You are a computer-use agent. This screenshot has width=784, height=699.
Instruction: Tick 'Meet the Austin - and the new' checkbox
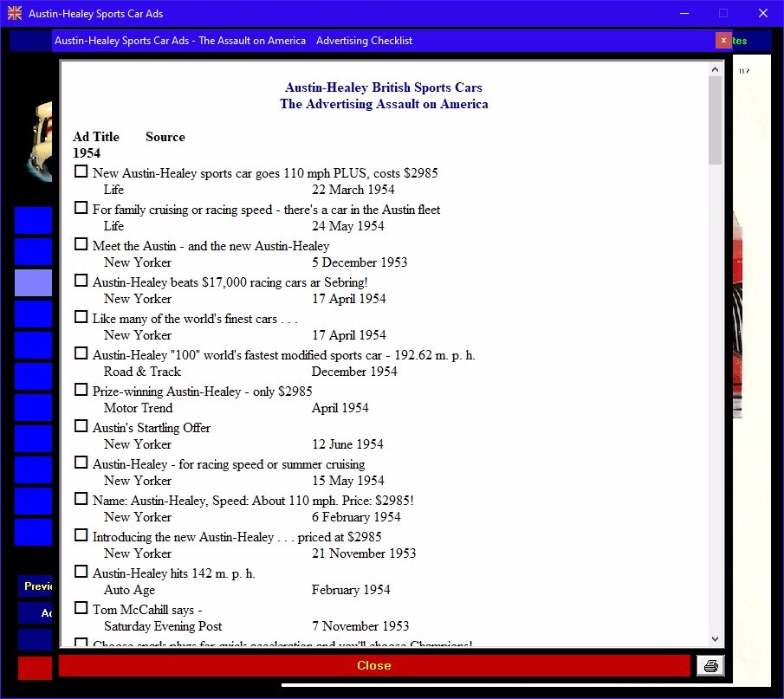point(81,244)
